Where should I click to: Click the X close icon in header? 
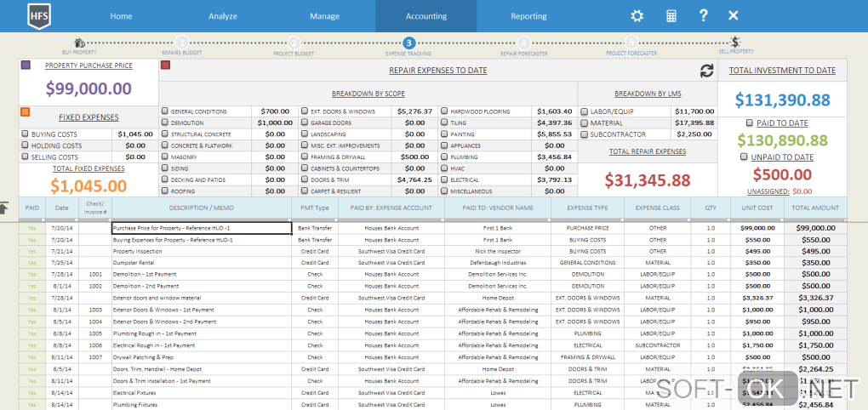pos(733,15)
